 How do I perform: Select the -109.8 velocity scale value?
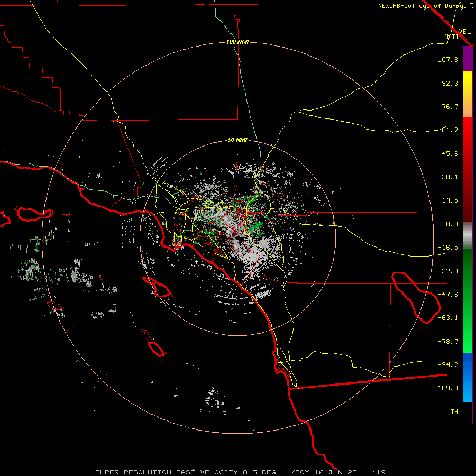point(446,388)
